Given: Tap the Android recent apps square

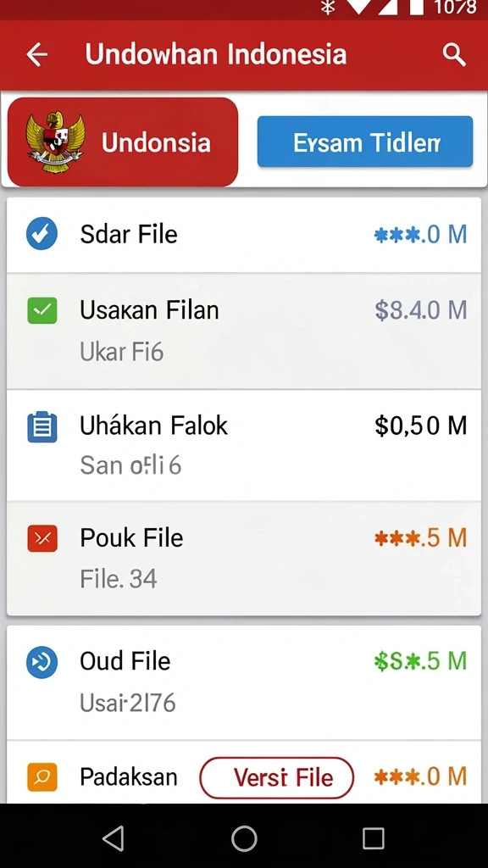Looking at the screenshot, I should [x=374, y=838].
